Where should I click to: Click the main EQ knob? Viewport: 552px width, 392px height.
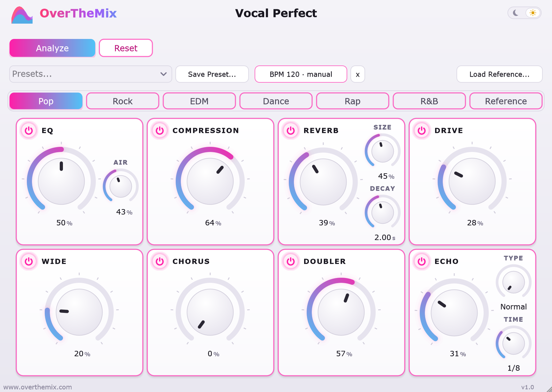61,181
